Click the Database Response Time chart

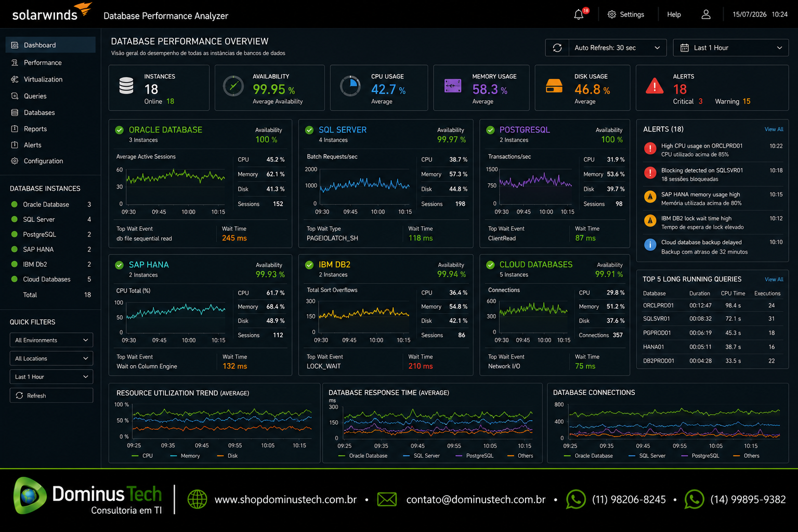point(437,423)
